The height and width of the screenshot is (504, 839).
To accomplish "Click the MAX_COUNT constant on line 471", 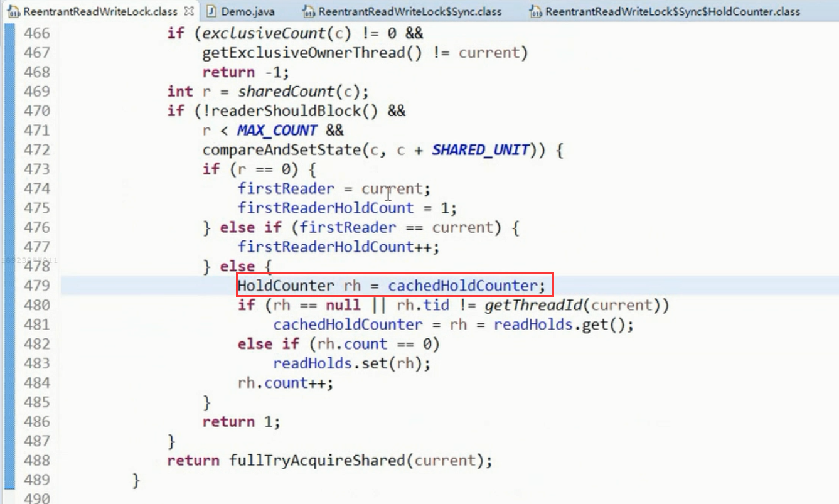I will pyautogui.click(x=277, y=131).
